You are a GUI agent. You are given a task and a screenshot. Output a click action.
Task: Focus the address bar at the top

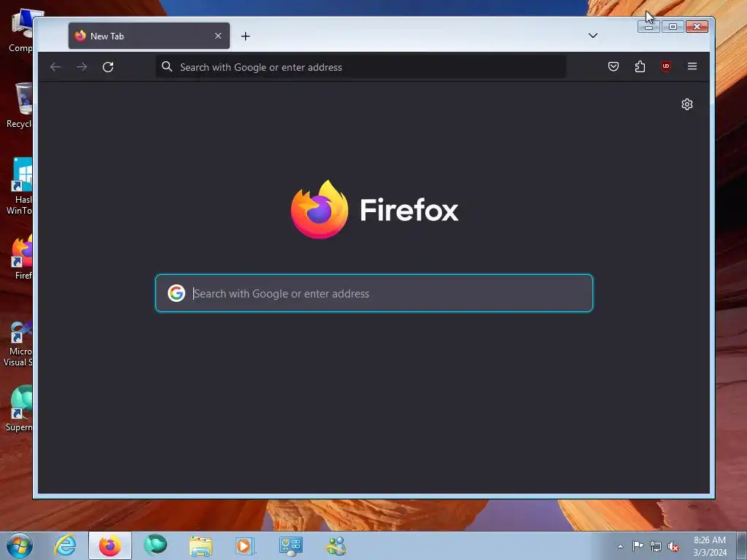click(x=360, y=67)
